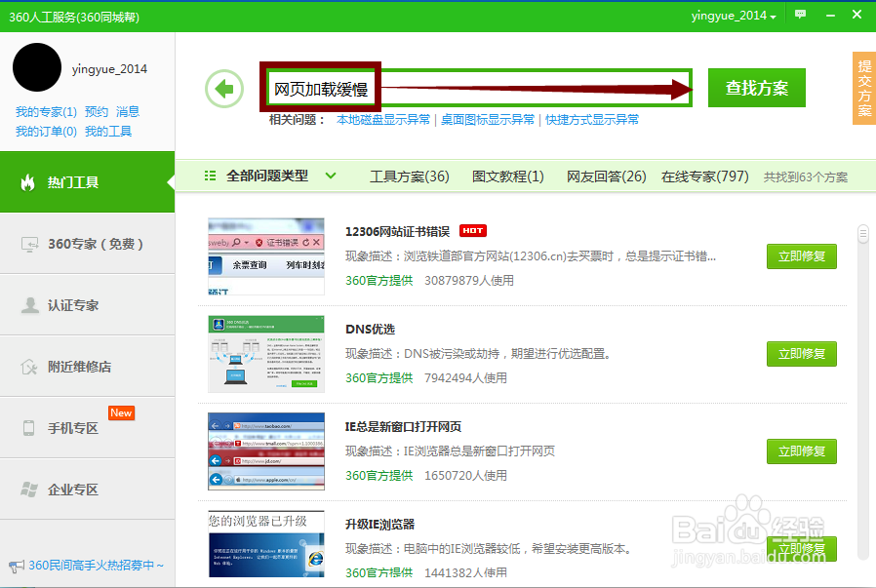876x588 pixels.
Task: Click the 共找到63个方案 result count
Action: (806, 177)
